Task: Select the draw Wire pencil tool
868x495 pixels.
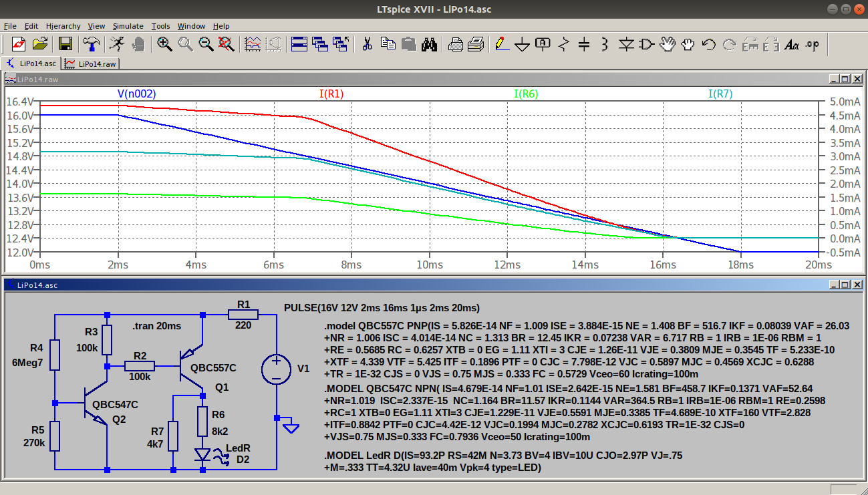Action: 501,44
